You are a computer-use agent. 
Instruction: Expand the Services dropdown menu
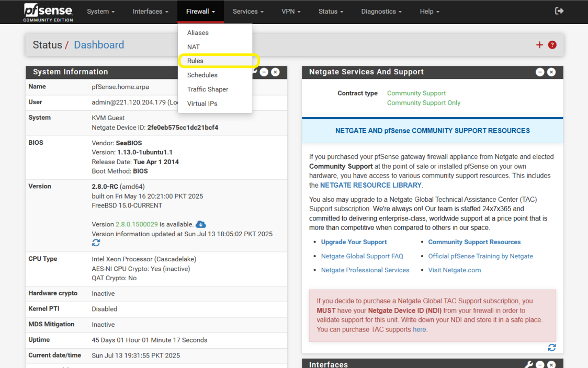coord(248,11)
